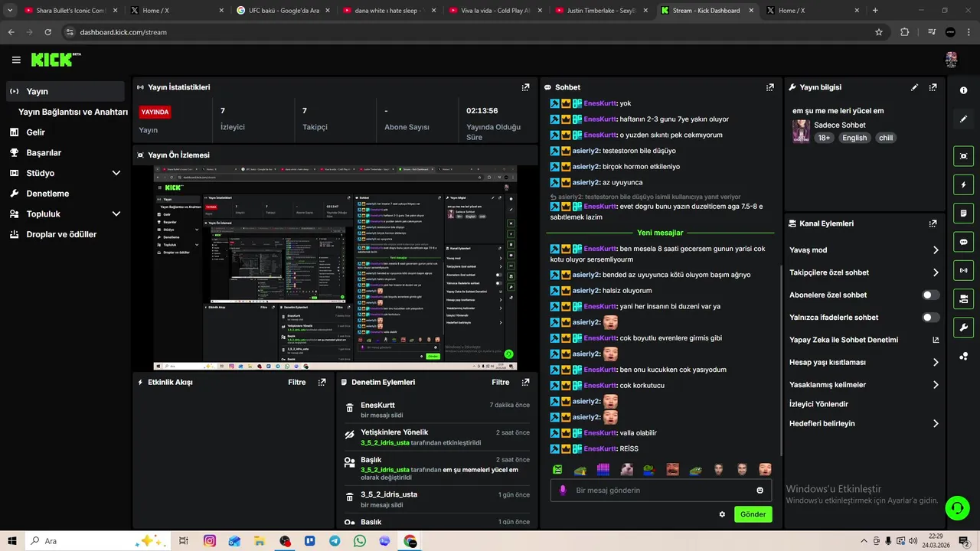Image resolution: width=980 pixels, height=551 pixels.
Task: Click 3_5_2_idris_usta in Yetişkinlere Yönelik entry
Action: [385, 442]
